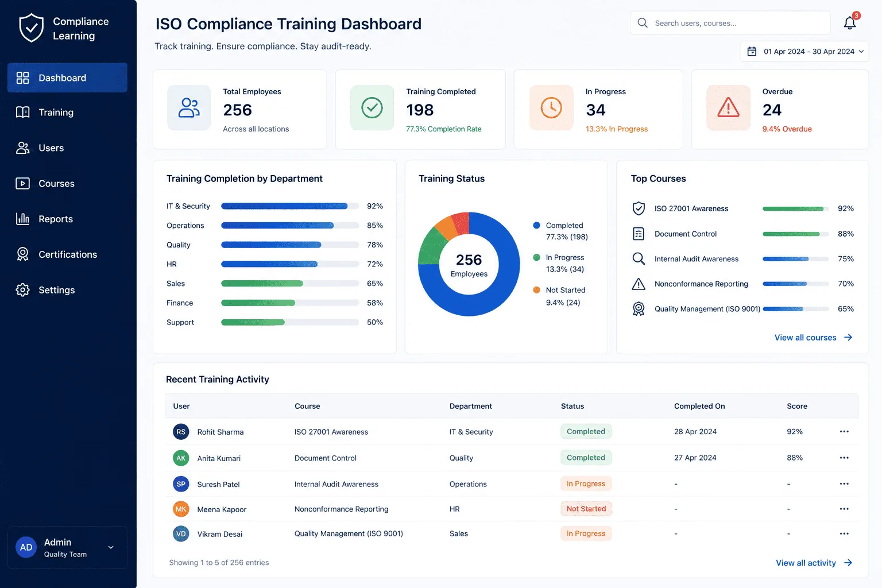Open the Training sidebar section
The image size is (882, 588).
(x=67, y=113)
